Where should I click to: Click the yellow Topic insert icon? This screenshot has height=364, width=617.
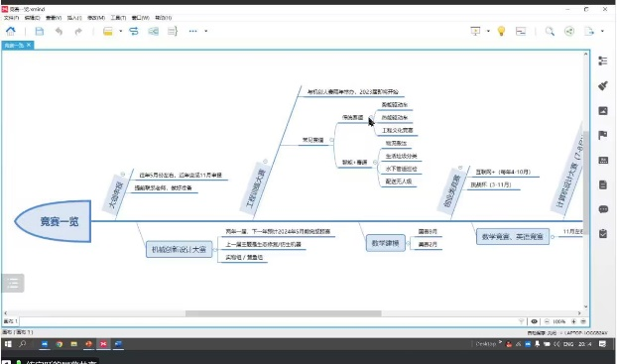point(108,31)
